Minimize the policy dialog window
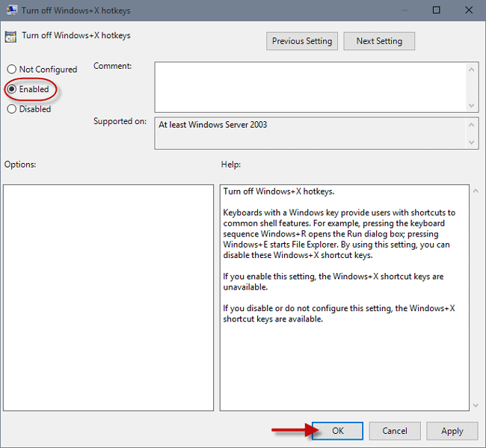 tap(405, 10)
